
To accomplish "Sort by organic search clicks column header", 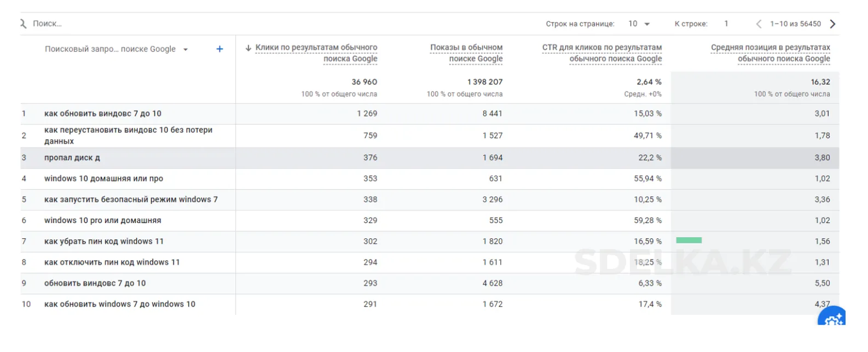I will pos(316,53).
